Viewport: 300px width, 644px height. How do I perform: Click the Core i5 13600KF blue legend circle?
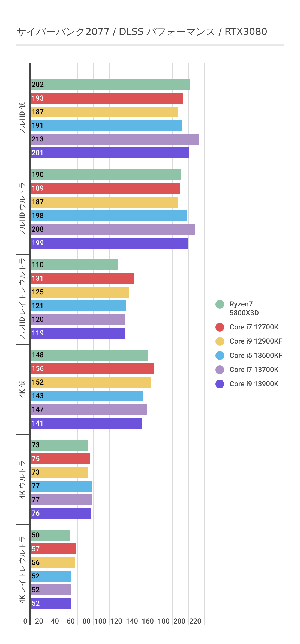point(220,356)
